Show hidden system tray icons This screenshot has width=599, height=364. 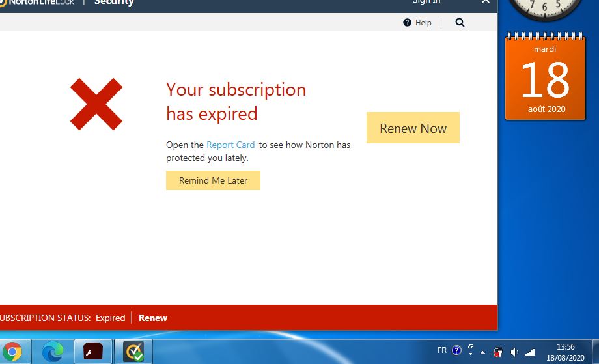click(x=483, y=352)
